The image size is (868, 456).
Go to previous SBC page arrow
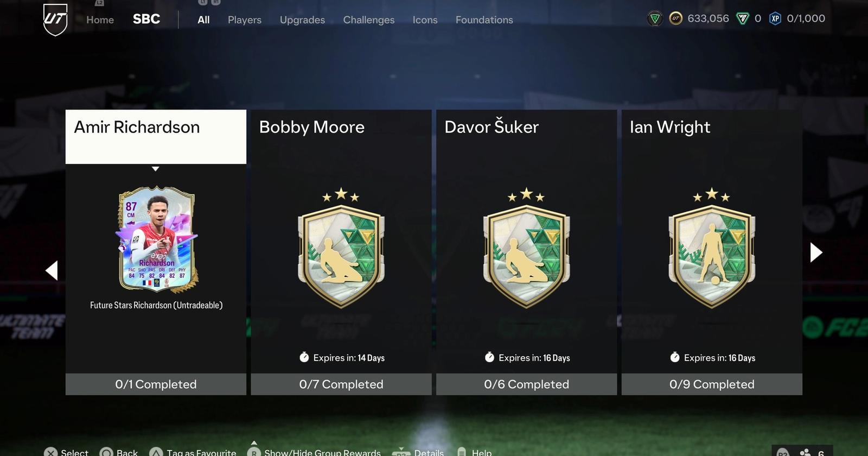[x=52, y=270]
